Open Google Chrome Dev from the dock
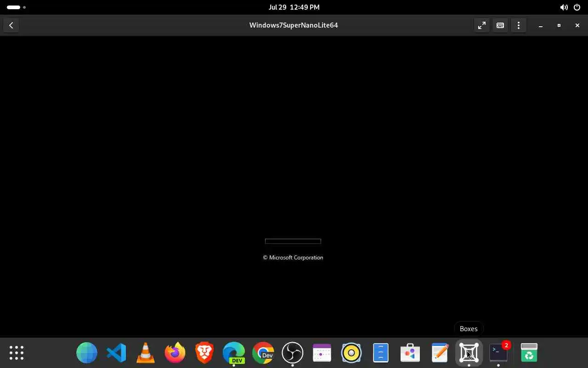Image resolution: width=588 pixels, height=368 pixels. [263, 353]
